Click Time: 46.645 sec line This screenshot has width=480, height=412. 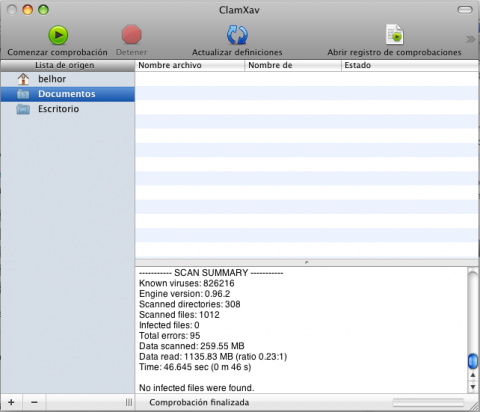195,367
